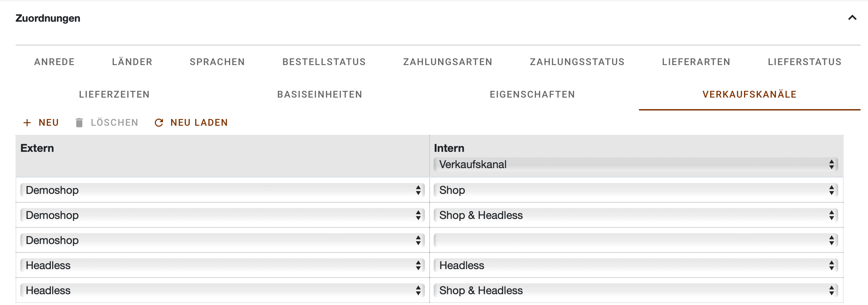Click the NEU button to add mapping
The width and height of the screenshot is (868, 305).
[41, 123]
